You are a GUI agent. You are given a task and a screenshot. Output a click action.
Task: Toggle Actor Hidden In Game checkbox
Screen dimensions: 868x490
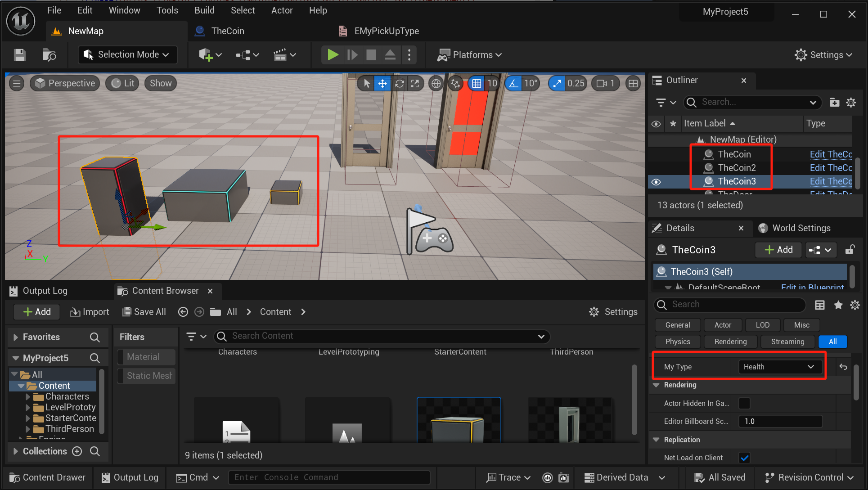[x=745, y=403]
